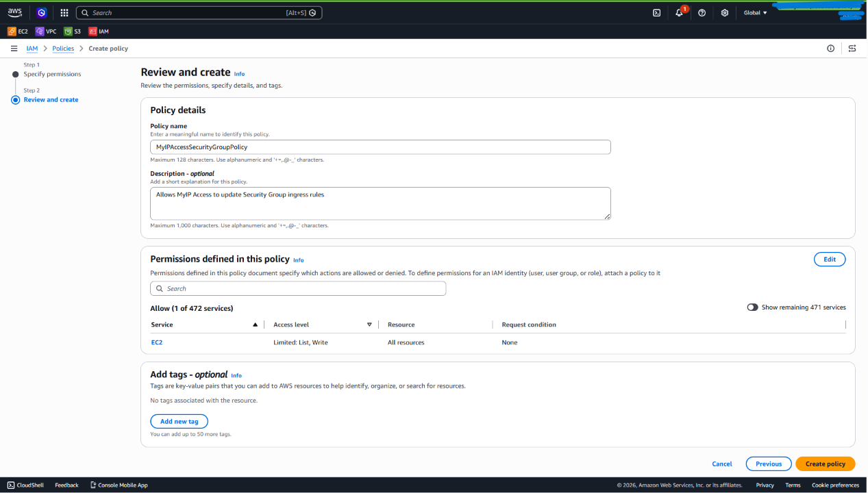Select Step 1 Specify permissions
The width and height of the screenshot is (868, 493).
pos(52,74)
